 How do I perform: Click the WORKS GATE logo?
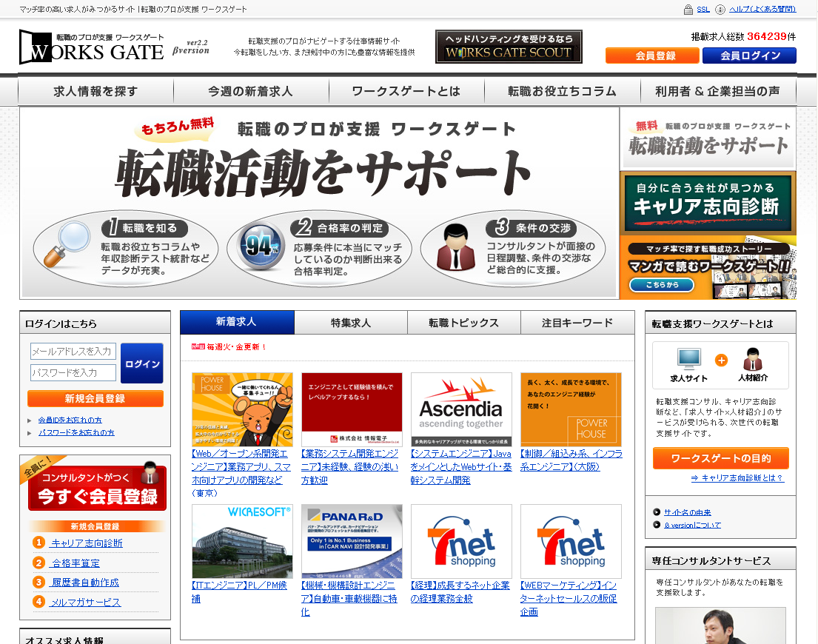click(x=92, y=47)
